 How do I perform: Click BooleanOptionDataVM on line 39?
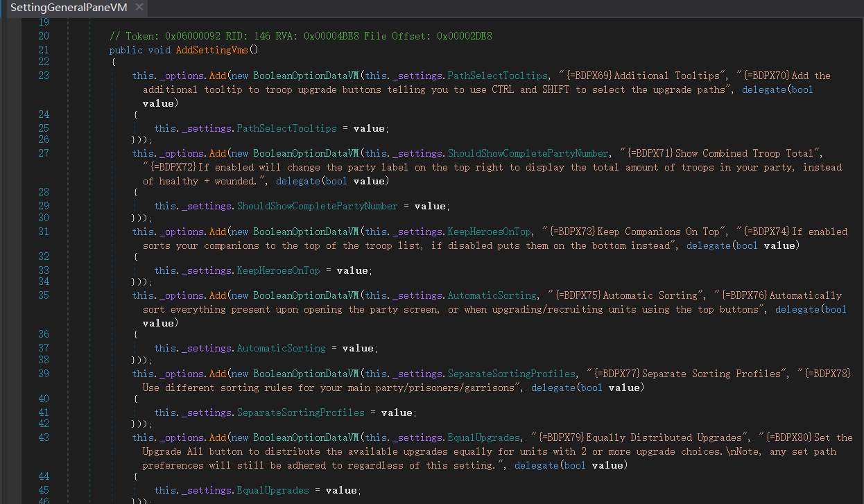306,374
